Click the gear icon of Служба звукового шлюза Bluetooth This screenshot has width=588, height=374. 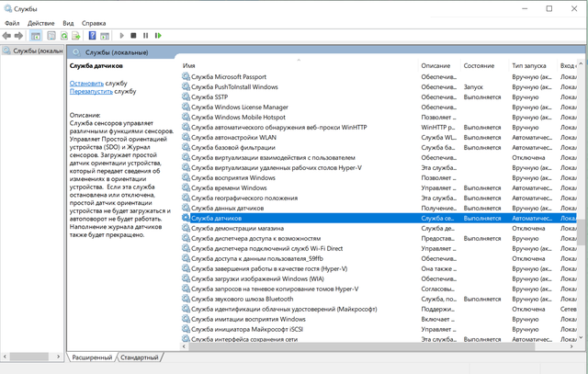coord(186,299)
